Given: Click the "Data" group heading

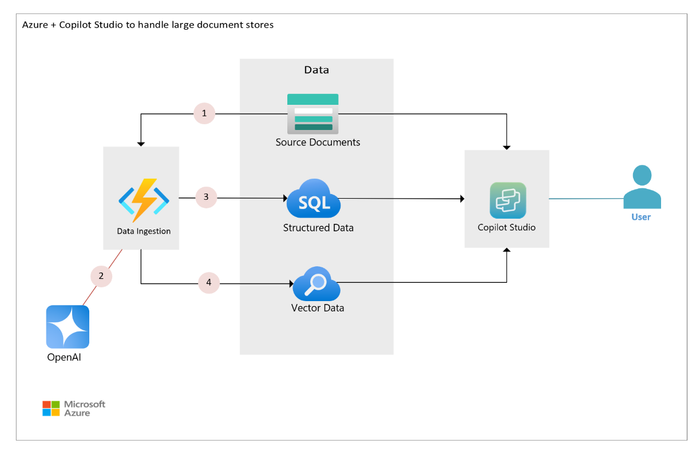Looking at the screenshot, I should (x=317, y=70).
